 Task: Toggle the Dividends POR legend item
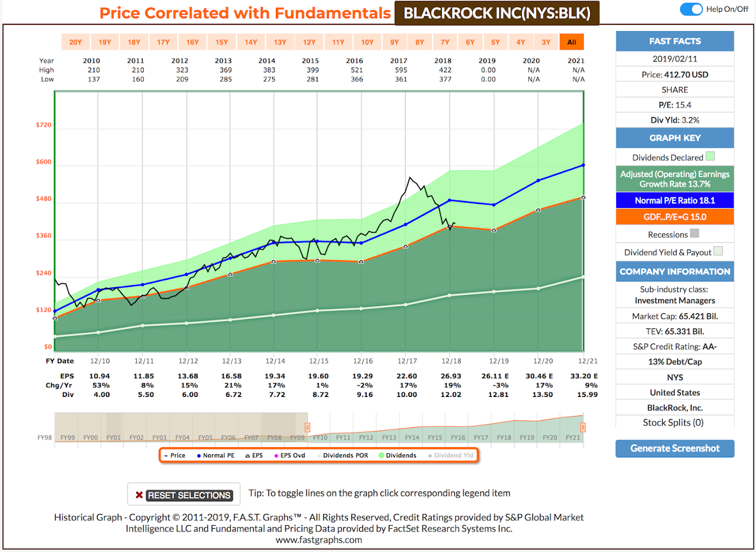[x=342, y=455]
